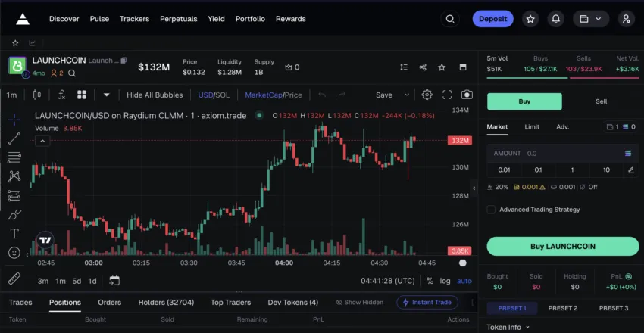Select the ruler measure tool
The image size is (644, 333).
pos(14,279)
